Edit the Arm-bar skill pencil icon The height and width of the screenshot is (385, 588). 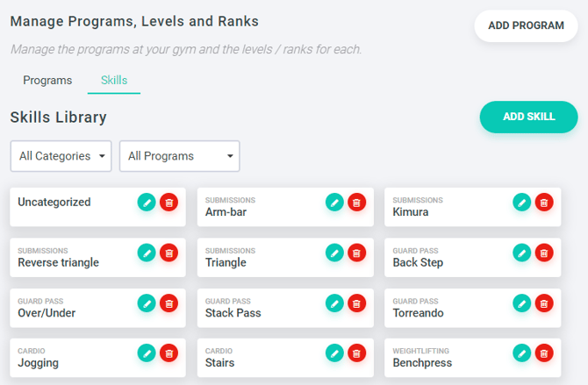(334, 203)
